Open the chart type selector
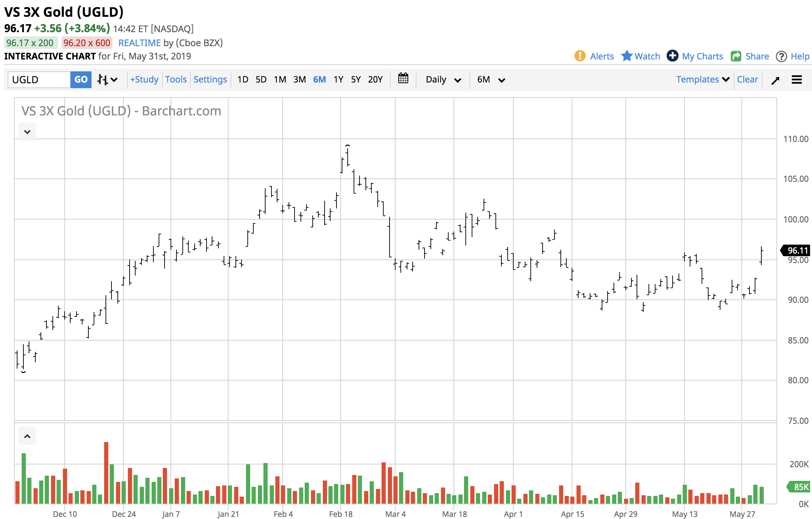This screenshot has height=519, width=812. tap(107, 79)
